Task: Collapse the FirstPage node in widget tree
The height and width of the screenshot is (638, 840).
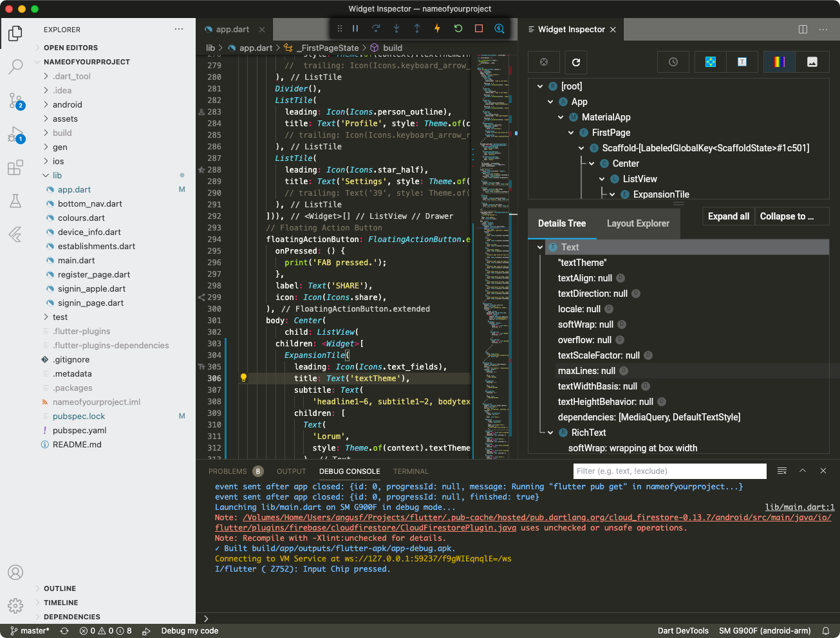Action: point(571,133)
